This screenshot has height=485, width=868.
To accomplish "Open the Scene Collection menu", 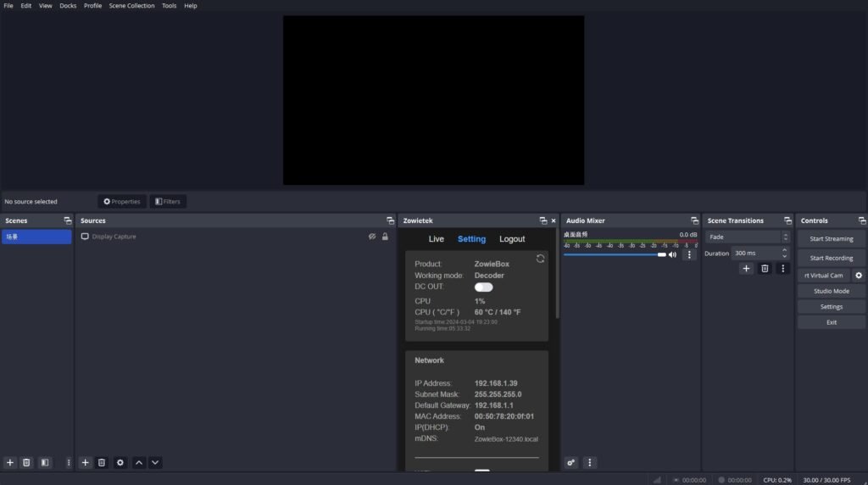I will (131, 6).
